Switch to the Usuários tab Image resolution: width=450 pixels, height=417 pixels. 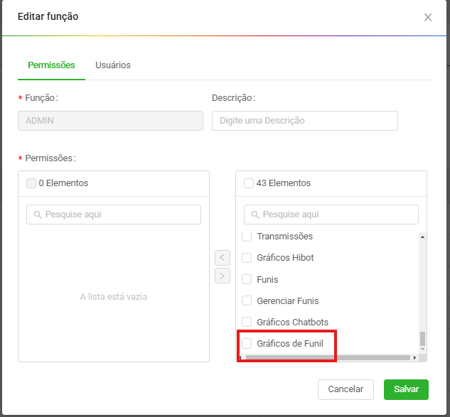[113, 65]
